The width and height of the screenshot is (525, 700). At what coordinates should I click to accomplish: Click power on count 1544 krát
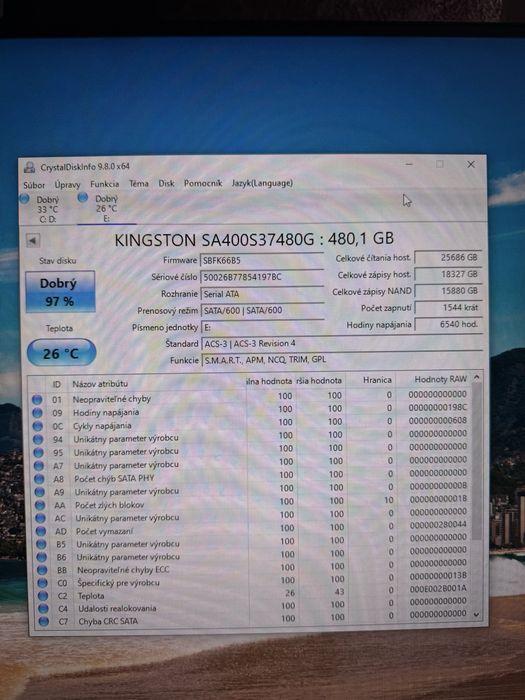(448, 308)
